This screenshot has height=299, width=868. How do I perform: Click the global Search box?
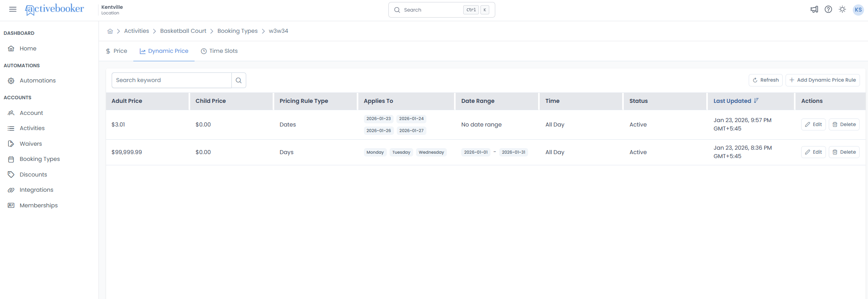[x=442, y=10]
